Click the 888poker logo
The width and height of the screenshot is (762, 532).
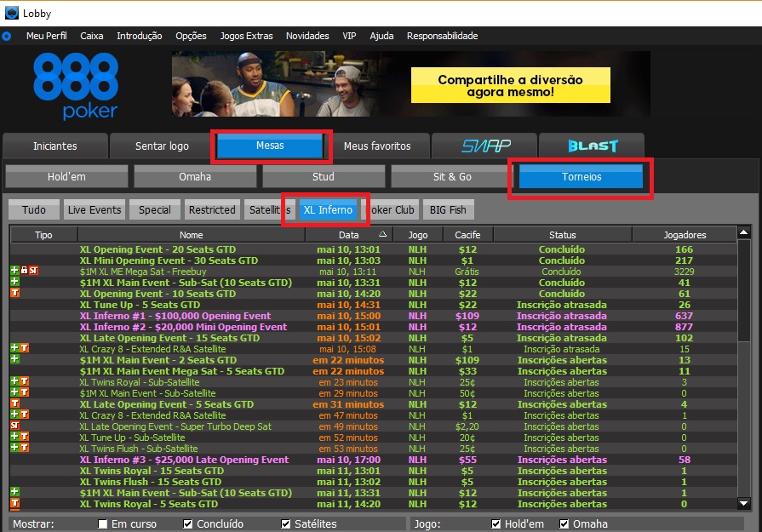[76, 86]
